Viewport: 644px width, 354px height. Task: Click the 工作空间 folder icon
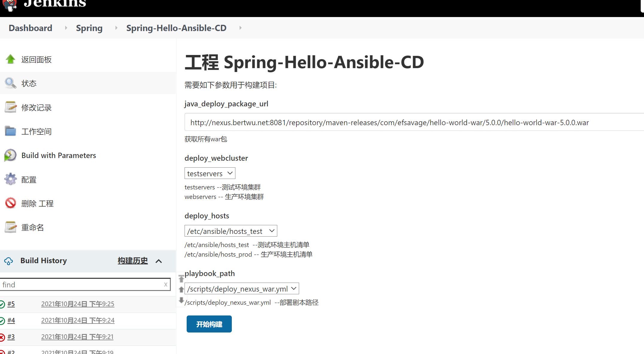pyautogui.click(x=10, y=131)
